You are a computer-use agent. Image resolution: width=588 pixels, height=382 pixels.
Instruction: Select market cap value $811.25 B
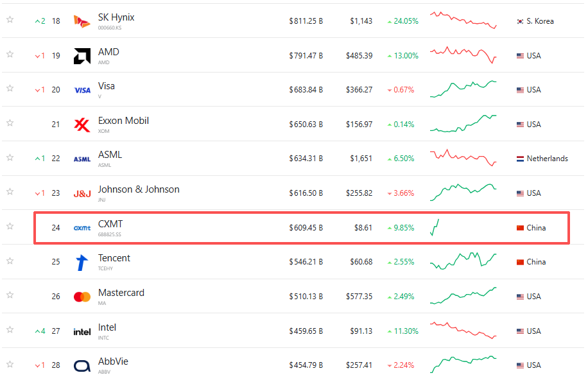coord(306,21)
